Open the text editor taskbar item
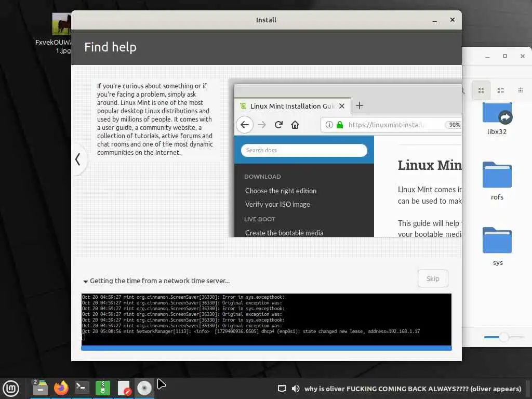 coord(124,388)
